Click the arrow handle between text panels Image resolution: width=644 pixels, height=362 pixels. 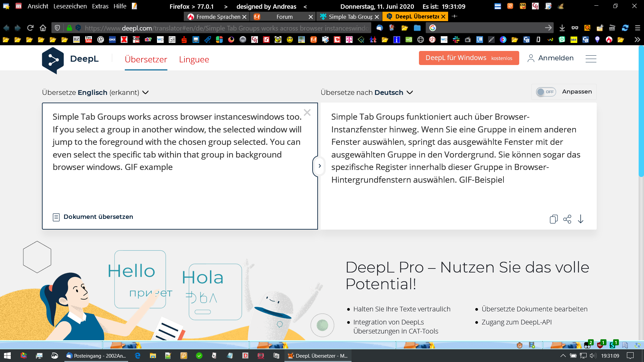tap(319, 166)
